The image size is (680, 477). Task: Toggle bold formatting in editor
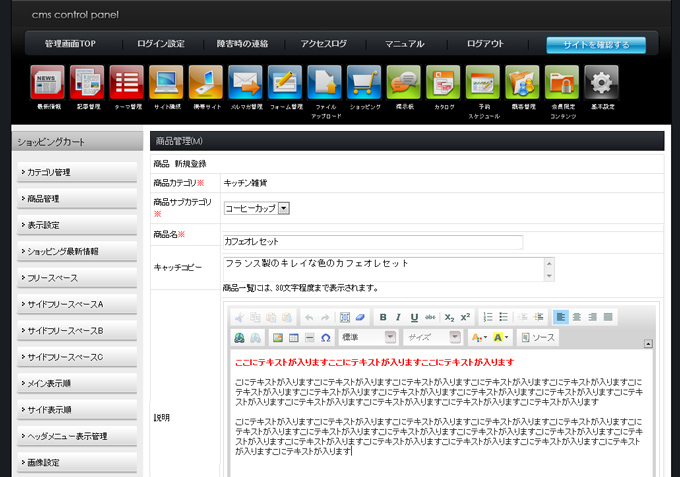[x=384, y=317]
